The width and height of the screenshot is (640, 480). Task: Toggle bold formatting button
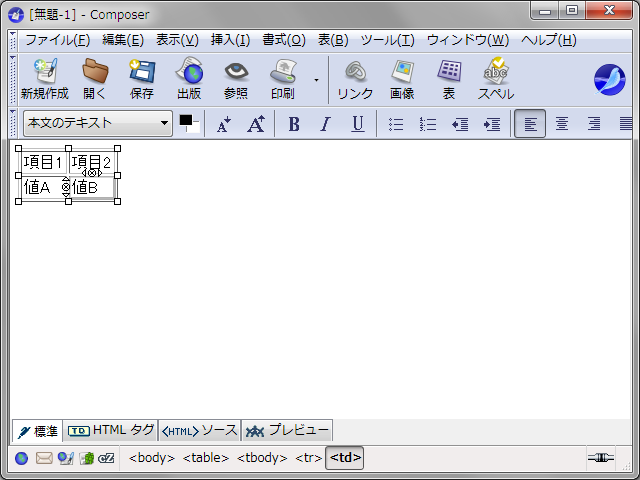(294, 124)
